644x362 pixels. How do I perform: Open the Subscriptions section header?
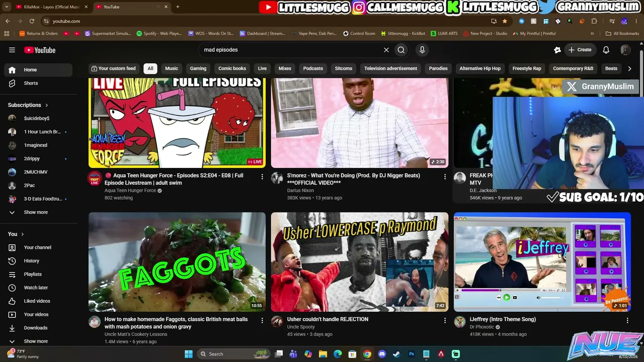point(28,105)
